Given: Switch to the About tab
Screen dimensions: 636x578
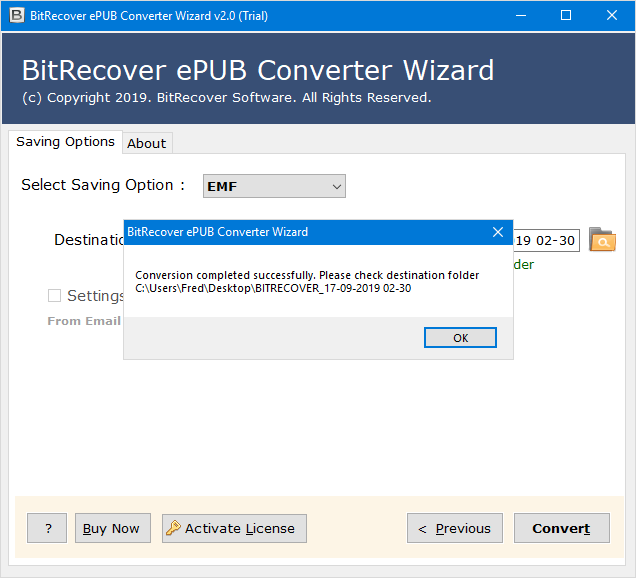Looking at the screenshot, I should [x=147, y=143].
